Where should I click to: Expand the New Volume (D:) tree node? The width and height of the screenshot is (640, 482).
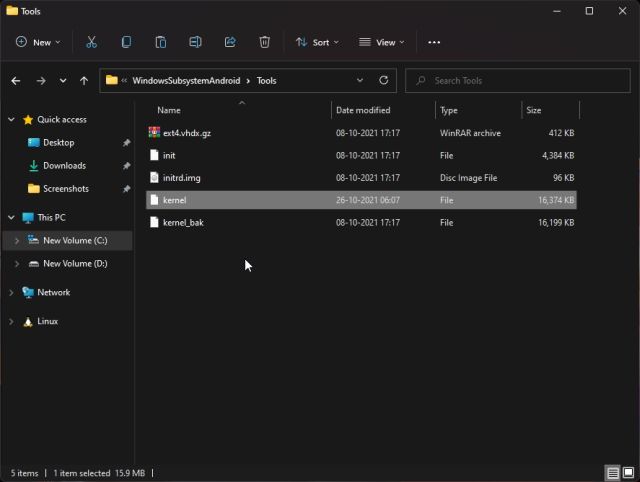(x=16, y=264)
